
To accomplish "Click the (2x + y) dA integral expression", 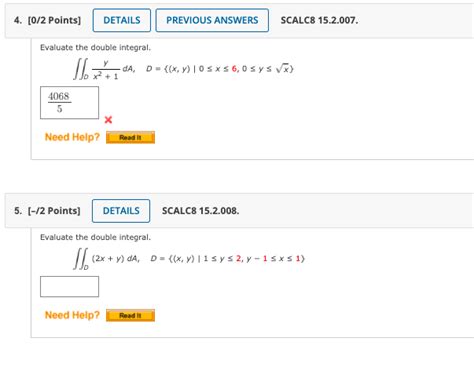I will (x=107, y=258).
